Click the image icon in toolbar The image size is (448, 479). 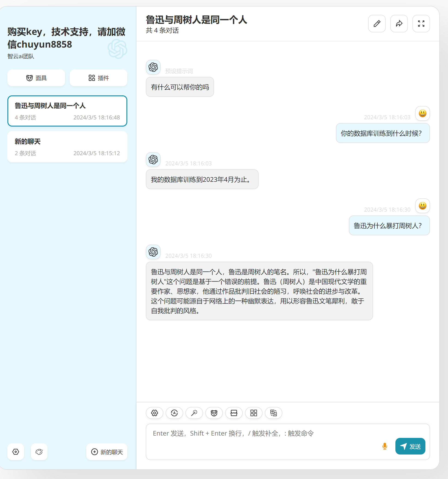coord(234,413)
